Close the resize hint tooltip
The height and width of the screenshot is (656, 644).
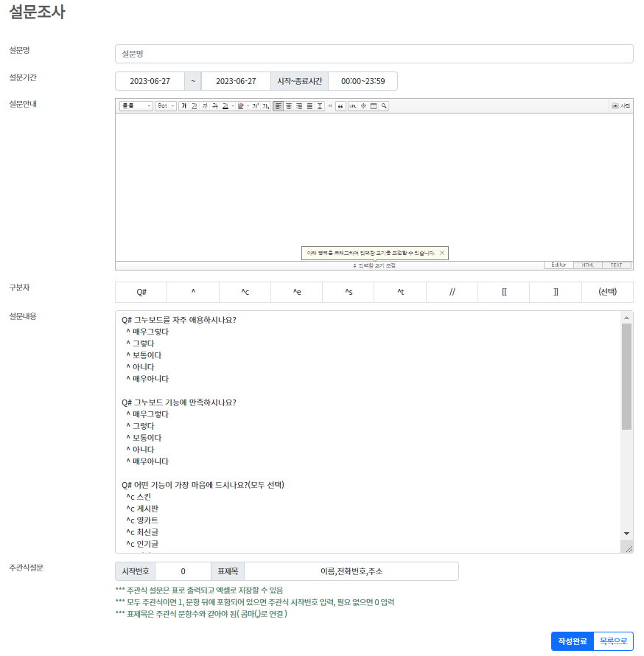point(442,253)
